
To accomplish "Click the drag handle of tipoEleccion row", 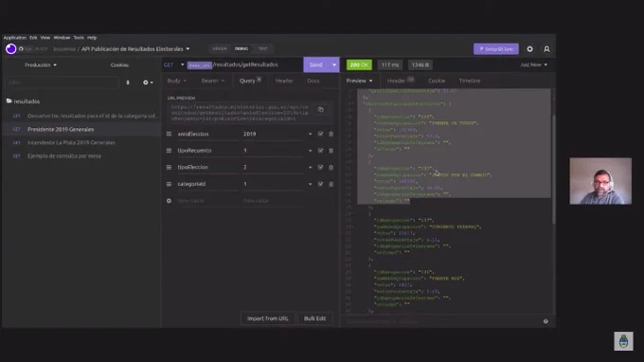I will click(x=169, y=167).
